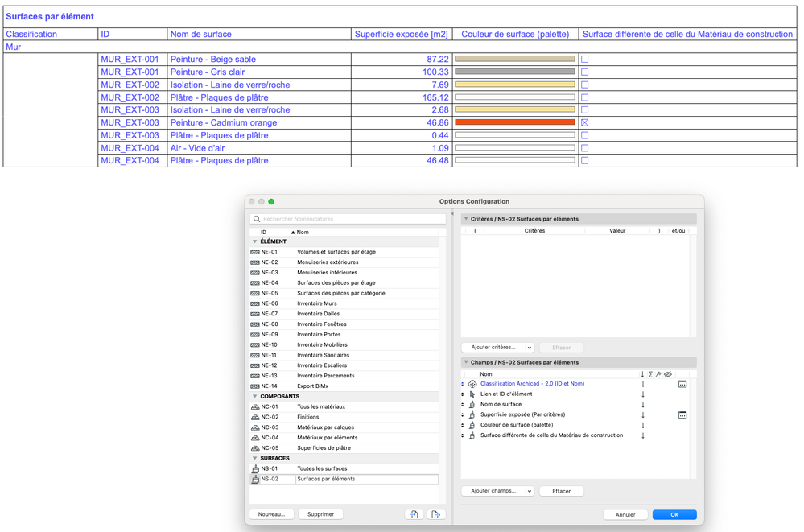
Task: Click sort arrow of Couleur de surface field
Action: (x=642, y=425)
